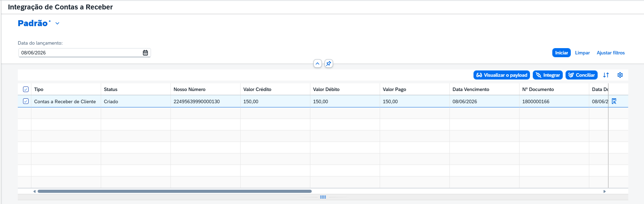
Task: Collapse the filter header with the up chevron
Action: click(317, 63)
